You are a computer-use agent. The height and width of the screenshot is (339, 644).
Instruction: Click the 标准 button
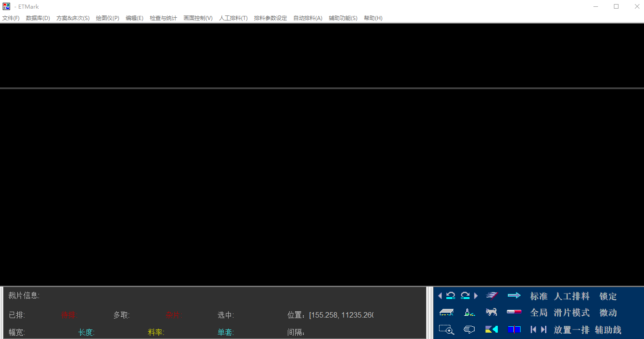(x=539, y=296)
